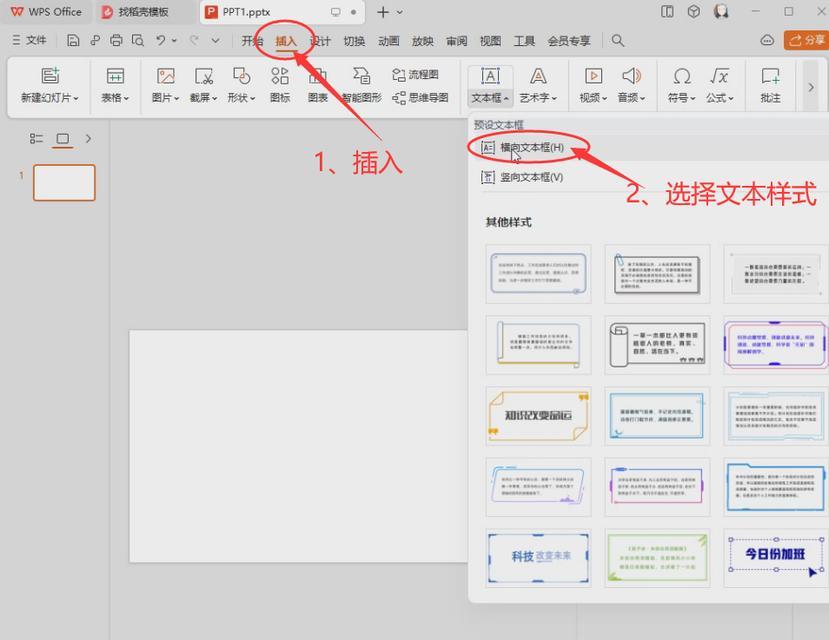The height and width of the screenshot is (640, 829).
Task: Expand the 文本框 (Text Box) dropdown arrow
Action: coord(506,99)
